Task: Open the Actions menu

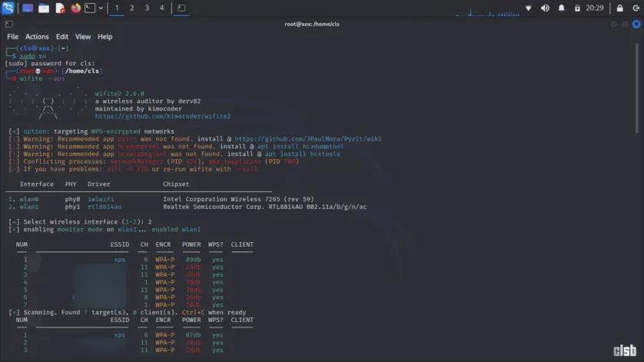Action: coord(37,37)
